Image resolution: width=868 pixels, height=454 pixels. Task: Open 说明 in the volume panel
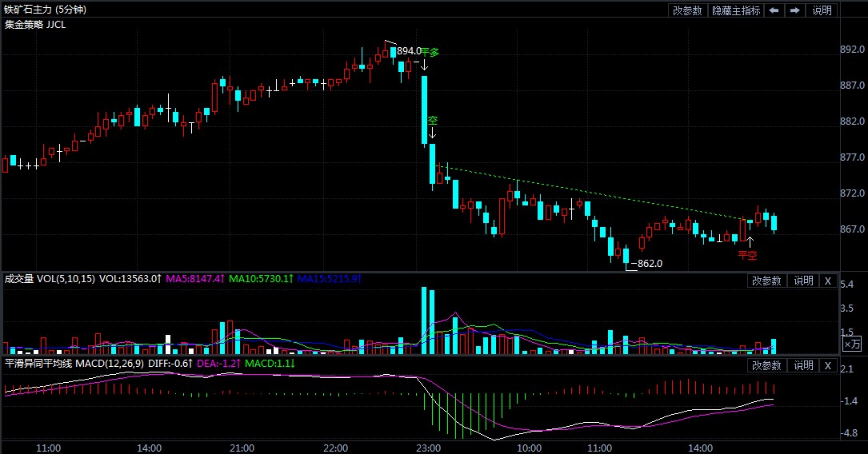click(803, 281)
